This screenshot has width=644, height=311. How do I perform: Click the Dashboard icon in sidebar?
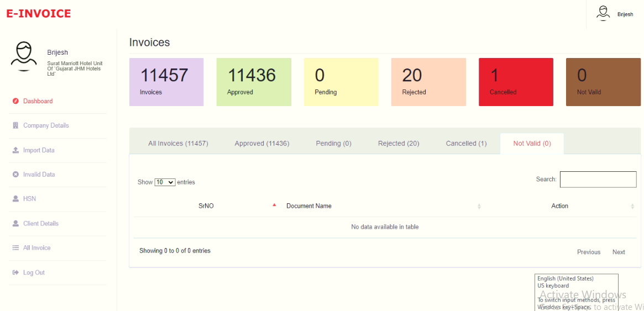(x=15, y=101)
